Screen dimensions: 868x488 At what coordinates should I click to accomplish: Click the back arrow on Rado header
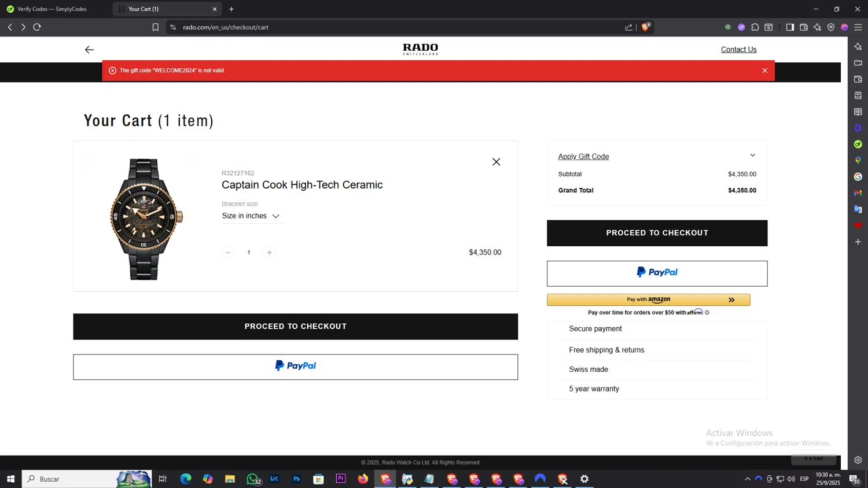pos(89,50)
